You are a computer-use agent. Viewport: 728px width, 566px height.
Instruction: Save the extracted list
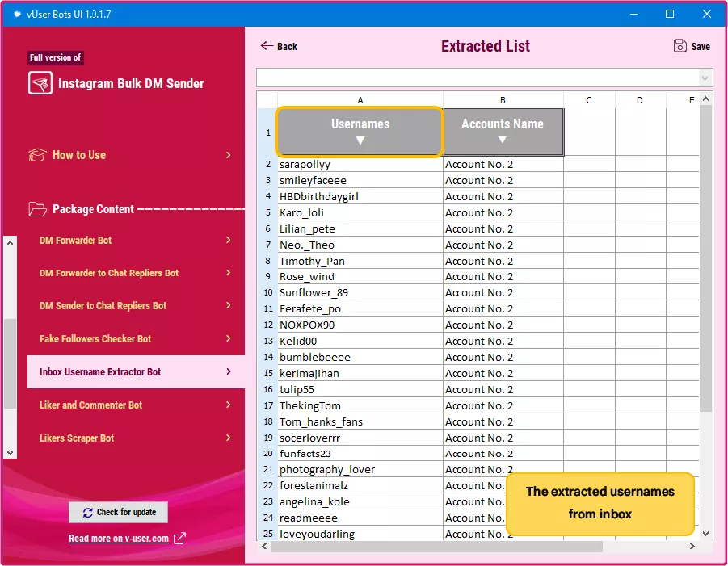[x=692, y=46]
